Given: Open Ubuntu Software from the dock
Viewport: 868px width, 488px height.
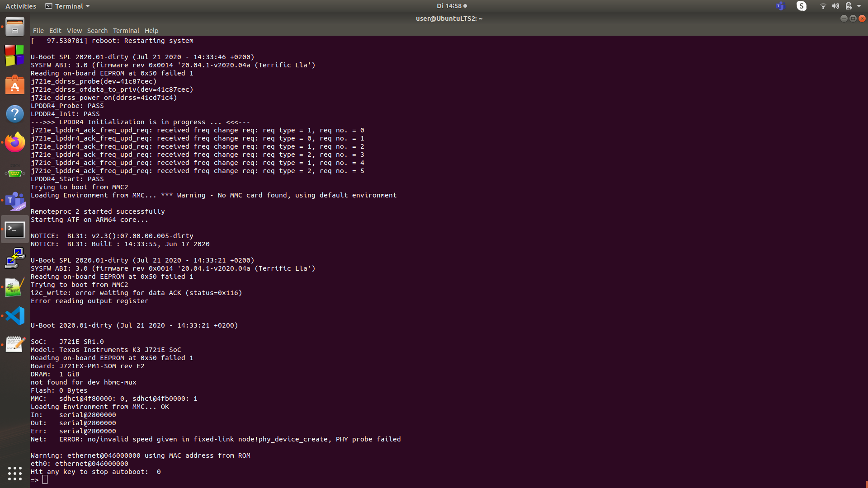Looking at the screenshot, I should tap(15, 84).
